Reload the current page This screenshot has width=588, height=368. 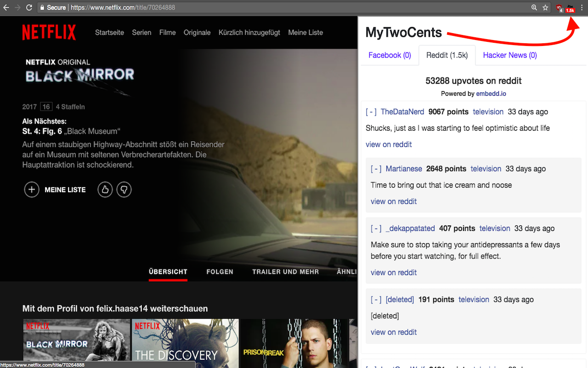click(29, 7)
